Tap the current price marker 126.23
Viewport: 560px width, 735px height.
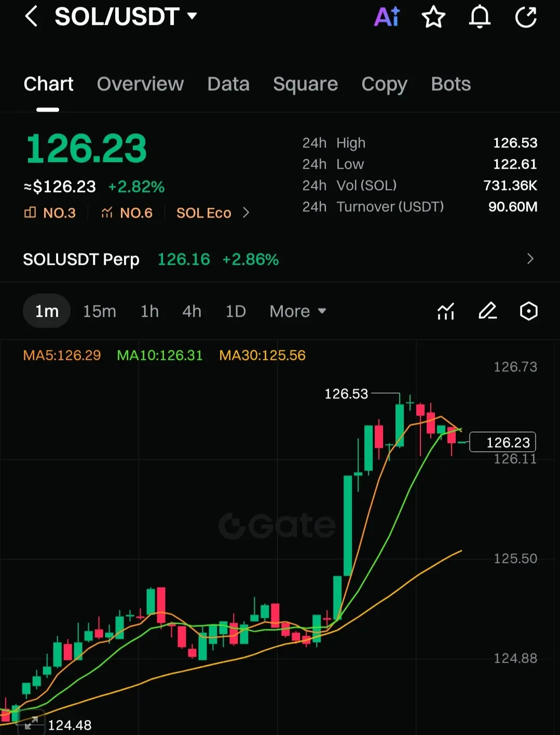pos(502,442)
